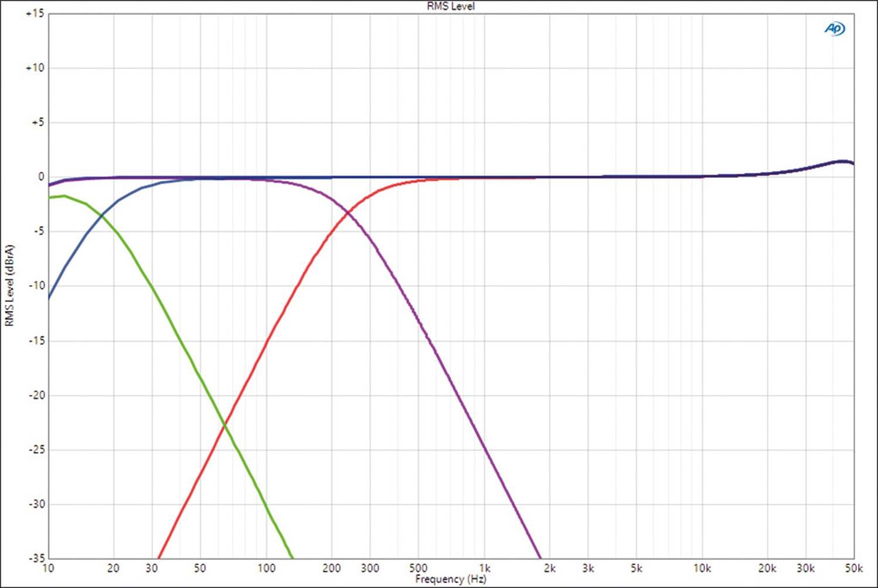878x588 pixels.
Task: Click the 20k frequency axis tick label
Action: tap(767, 568)
